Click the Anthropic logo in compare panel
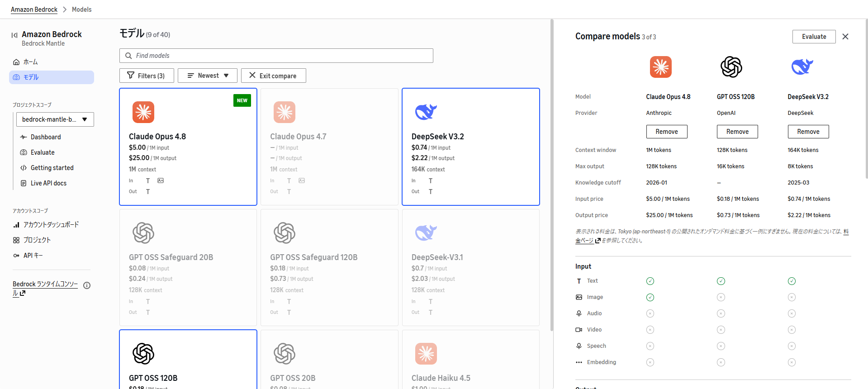868x389 pixels. (661, 67)
